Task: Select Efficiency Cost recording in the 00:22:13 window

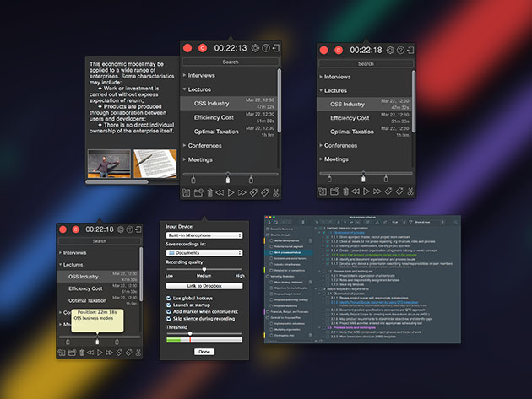Action: point(228,117)
